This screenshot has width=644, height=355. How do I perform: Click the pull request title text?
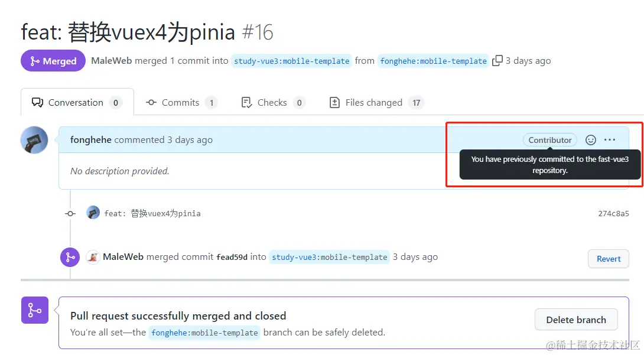click(x=128, y=32)
